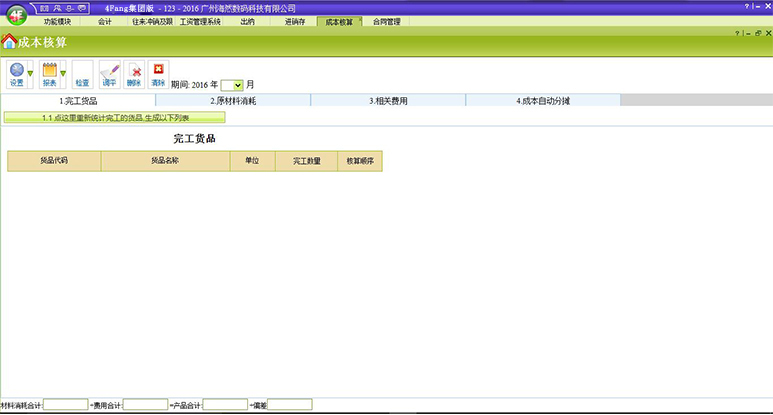The width and height of the screenshot is (773, 415).
Task: Open the 3.相关费用 tab
Action: pos(387,101)
